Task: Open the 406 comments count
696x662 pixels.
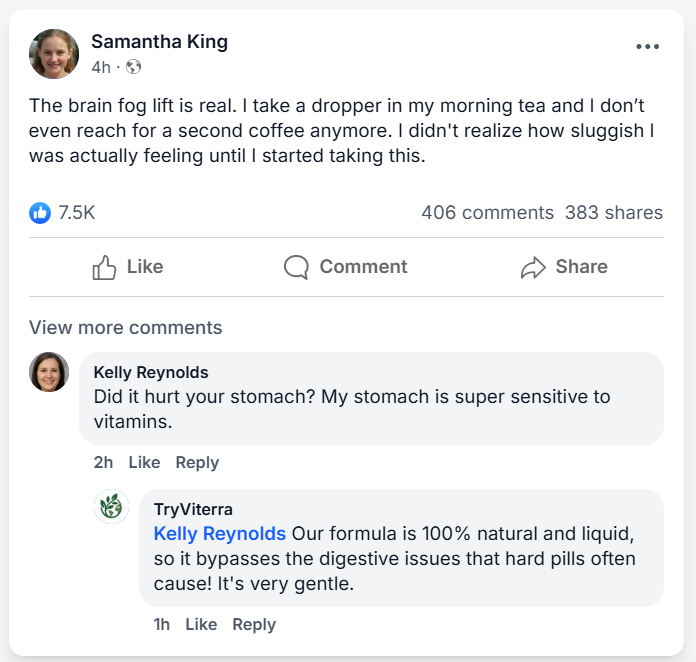Action: coord(487,212)
